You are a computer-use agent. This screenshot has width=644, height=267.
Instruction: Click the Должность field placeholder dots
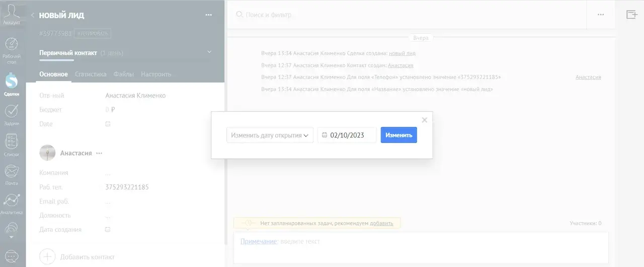coord(108,216)
